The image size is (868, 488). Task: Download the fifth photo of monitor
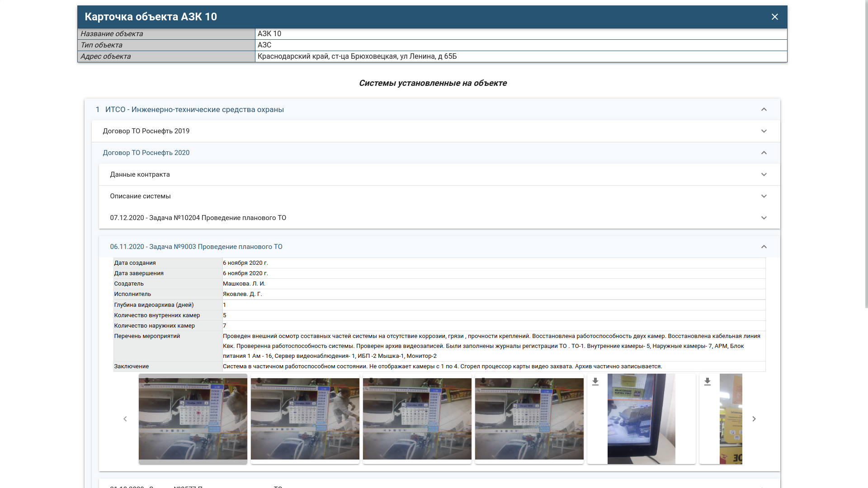click(x=595, y=382)
